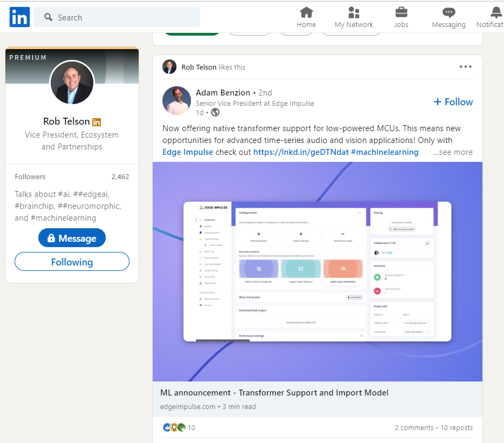View the 2,462 followers count
The width and height of the screenshot is (504, 443).
coord(120,177)
